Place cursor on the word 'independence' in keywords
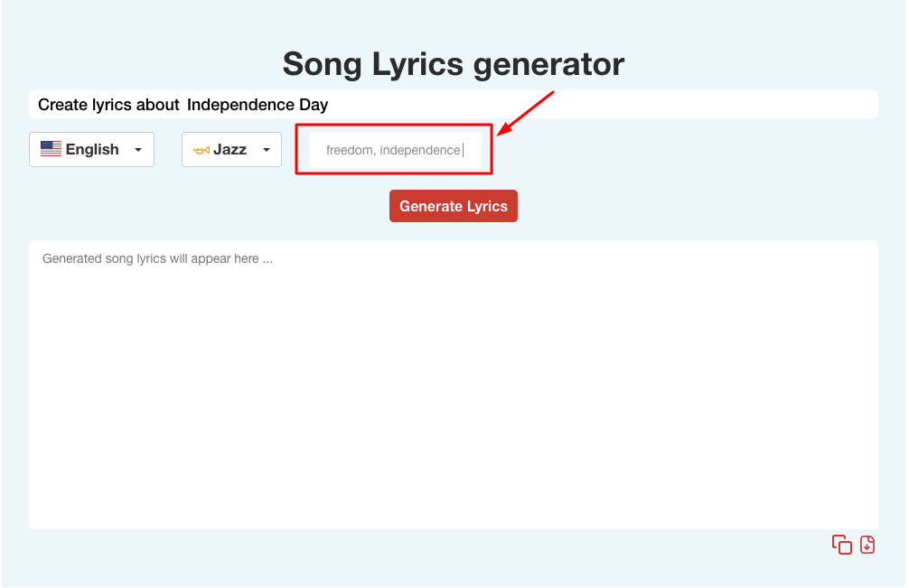The image size is (909, 588). point(420,150)
